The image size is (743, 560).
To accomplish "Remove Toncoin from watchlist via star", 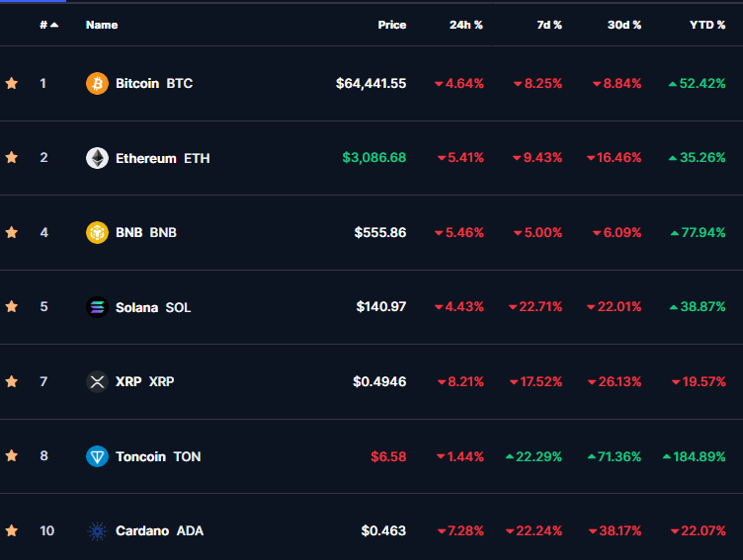I will click(12, 456).
